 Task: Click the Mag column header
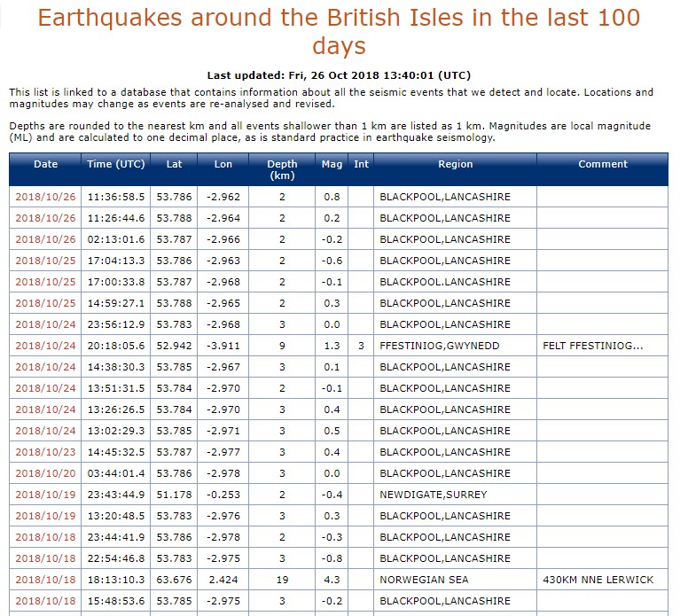click(x=332, y=164)
